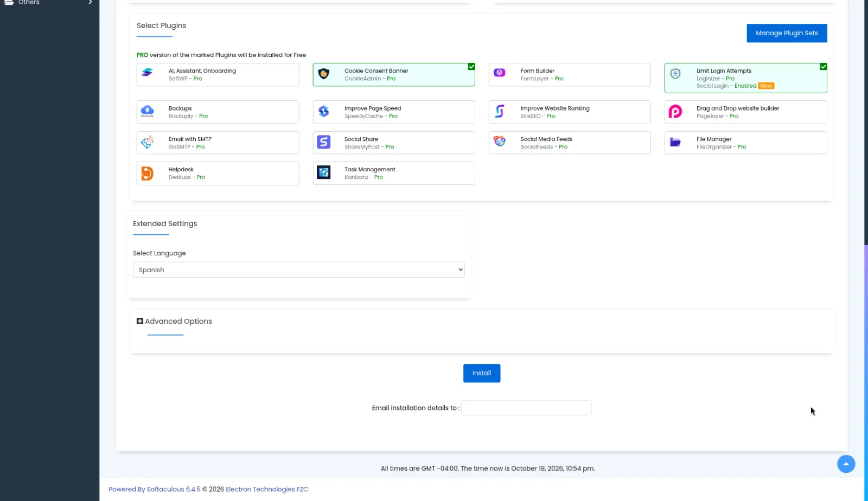The image size is (868, 501).
Task: Click the ShareMyPost Social Share icon
Action: pos(324,142)
